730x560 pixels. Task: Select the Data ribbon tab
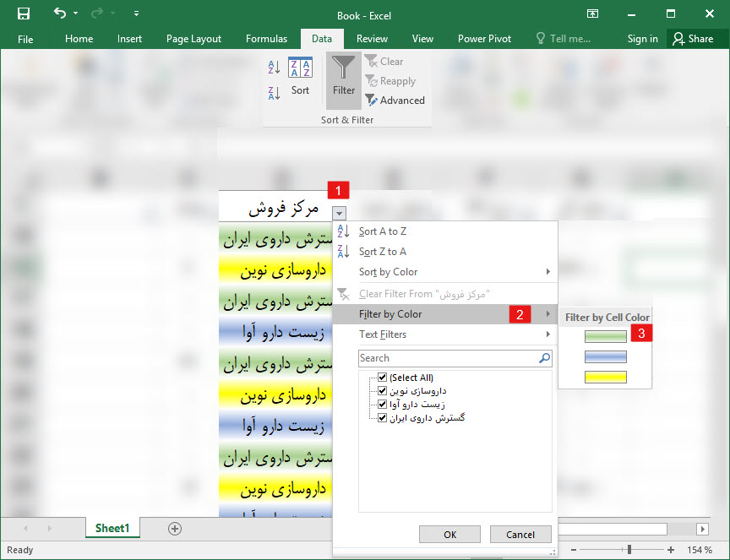pyautogui.click(x=322, y=39)
